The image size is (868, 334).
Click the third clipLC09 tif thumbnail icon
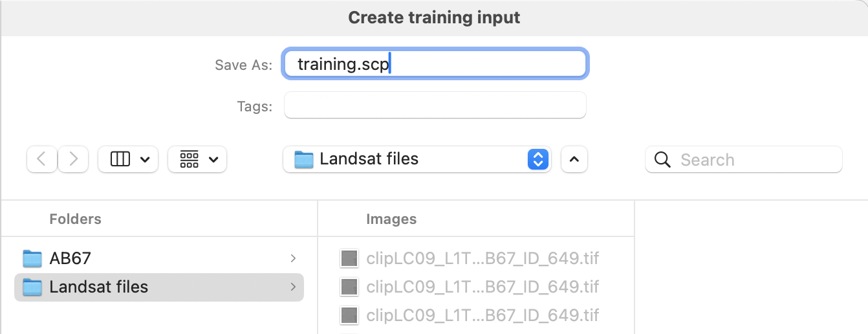pos(349,315)
